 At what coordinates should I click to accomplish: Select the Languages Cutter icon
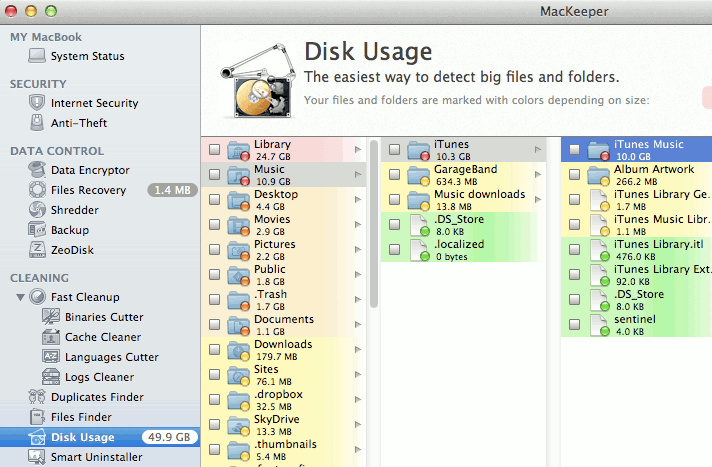pos(51,357)
